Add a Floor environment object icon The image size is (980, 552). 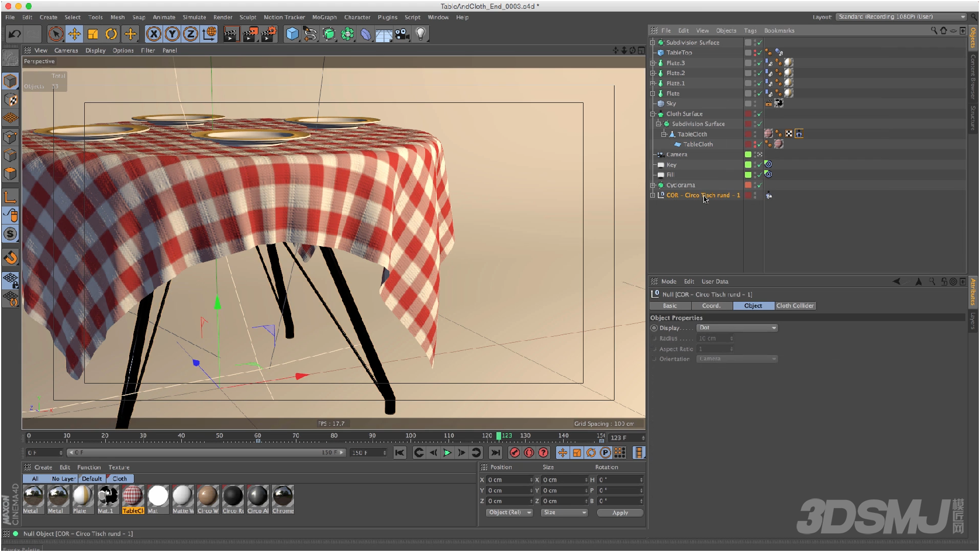coord(384,34)
